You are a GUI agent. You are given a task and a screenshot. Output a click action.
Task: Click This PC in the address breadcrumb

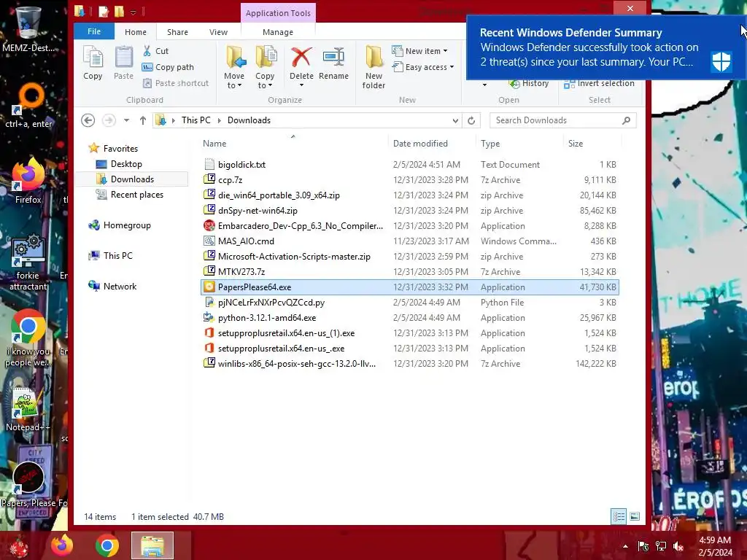point(196,120)
